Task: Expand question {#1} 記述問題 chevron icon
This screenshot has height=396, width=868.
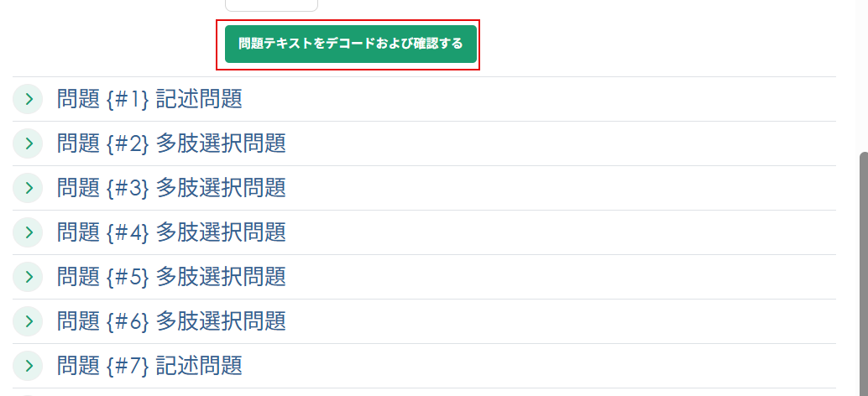Action: click(28, 99)
